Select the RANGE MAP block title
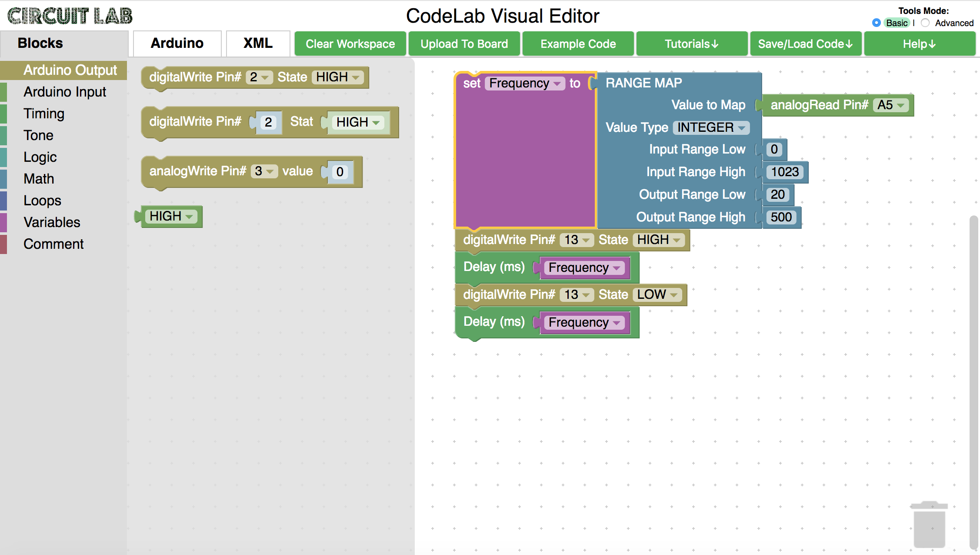The image size is (980, 555). (x=644, y=83)
